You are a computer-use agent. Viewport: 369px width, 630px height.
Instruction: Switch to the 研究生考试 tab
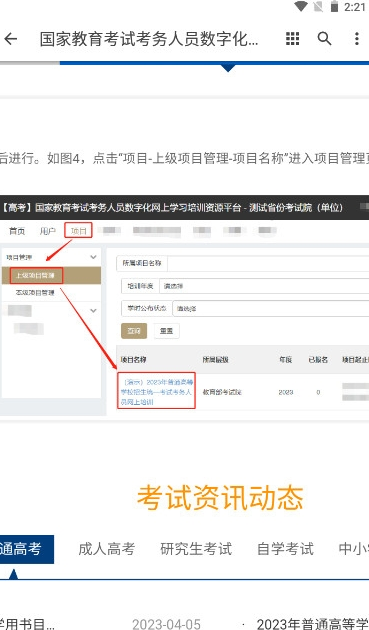point(196,549)
